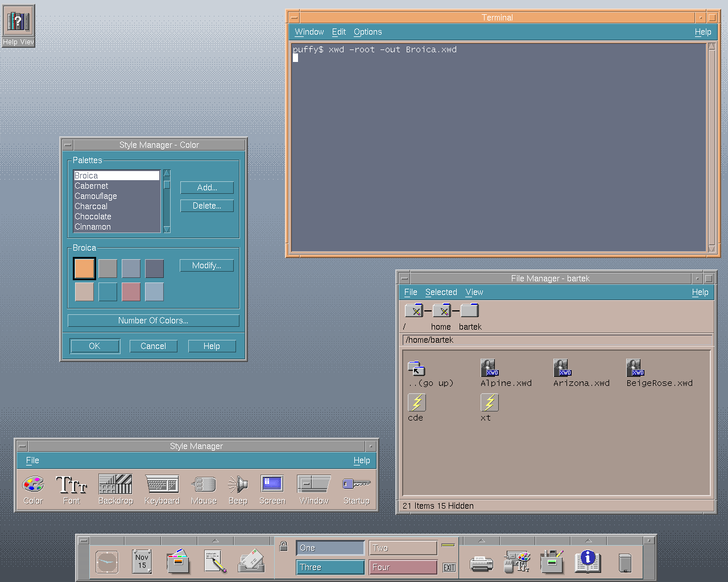Open the printer icon on front panel

[481, 563]
